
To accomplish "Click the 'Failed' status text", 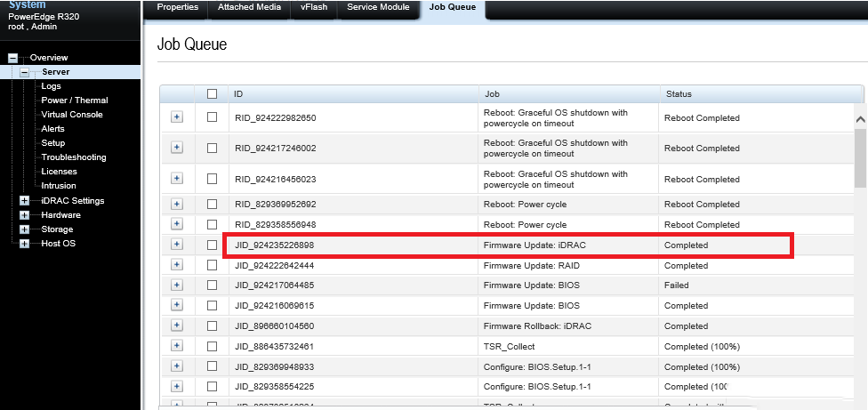I will coord(677,285).
